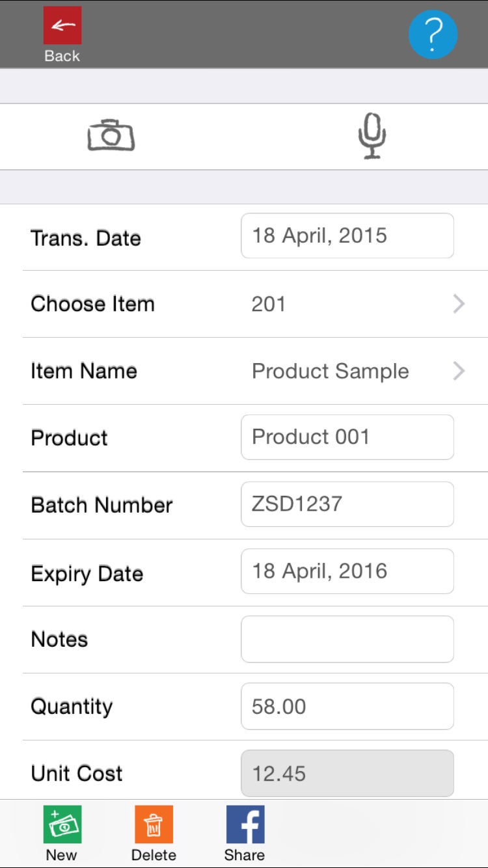Tap the greyed Unit Cost field
488x868 pixels.
(x=347, y=773)
